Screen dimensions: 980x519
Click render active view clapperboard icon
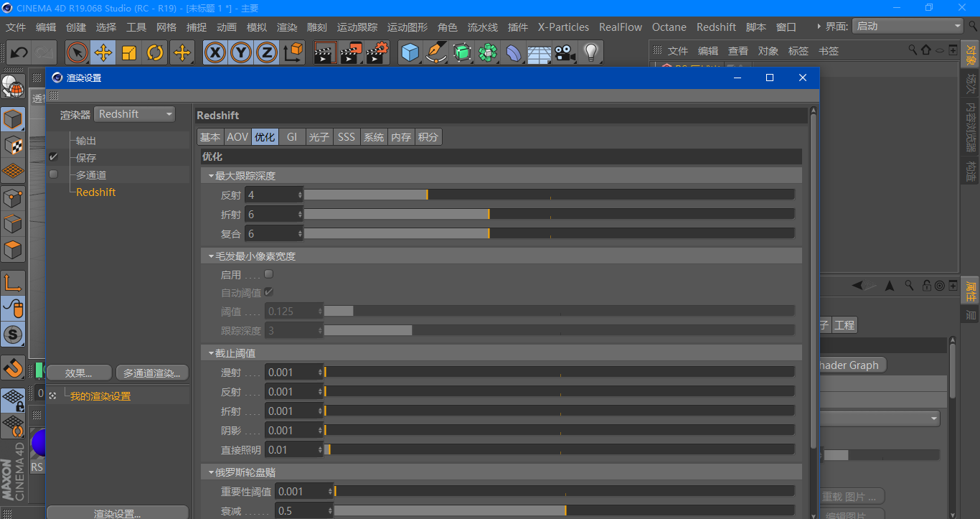325,52
